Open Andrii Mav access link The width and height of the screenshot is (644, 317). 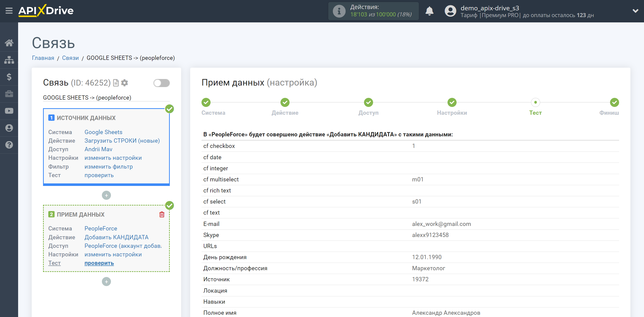(98, 149)
